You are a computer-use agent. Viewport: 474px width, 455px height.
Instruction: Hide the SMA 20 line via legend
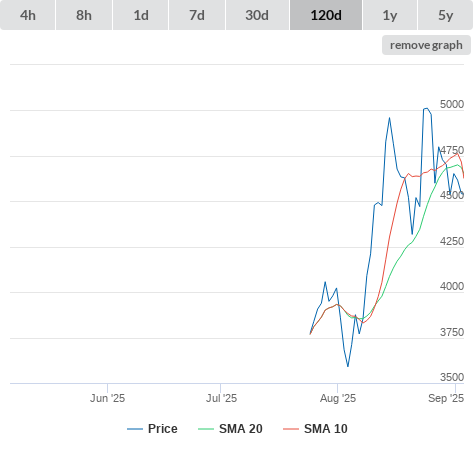[241, 429]
